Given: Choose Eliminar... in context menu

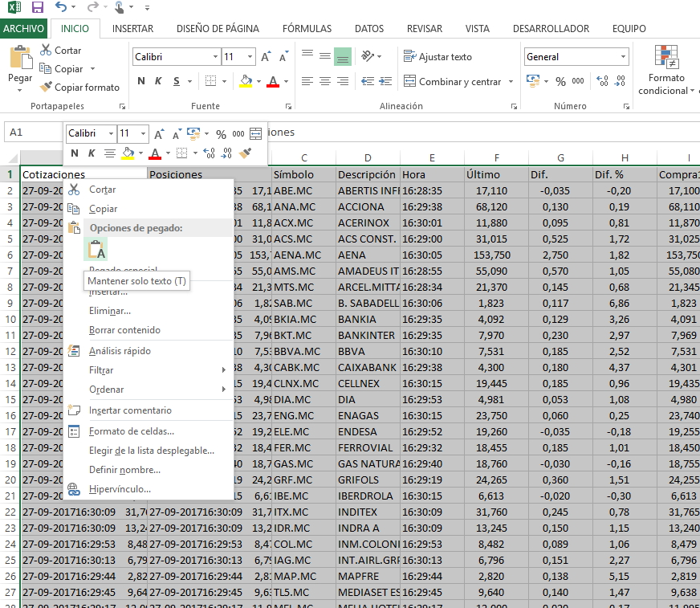Looking at the screenshot, I should click(149, 311).
